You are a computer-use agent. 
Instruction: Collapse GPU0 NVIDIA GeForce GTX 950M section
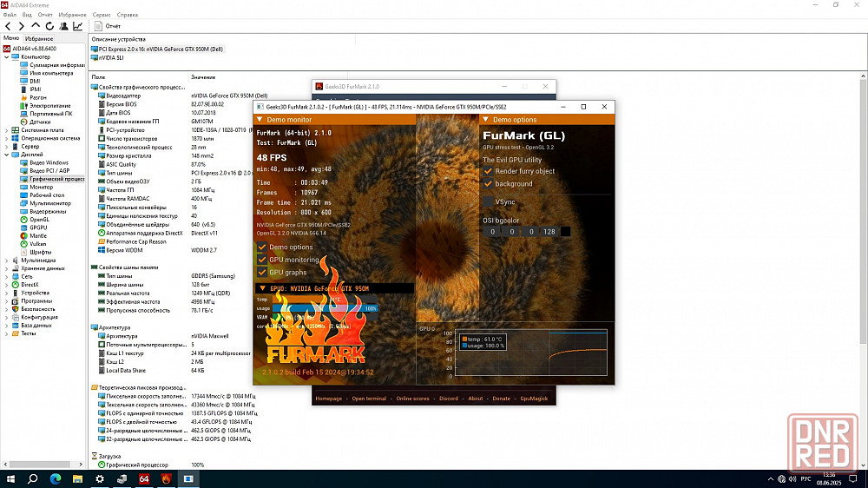[262, 288]
